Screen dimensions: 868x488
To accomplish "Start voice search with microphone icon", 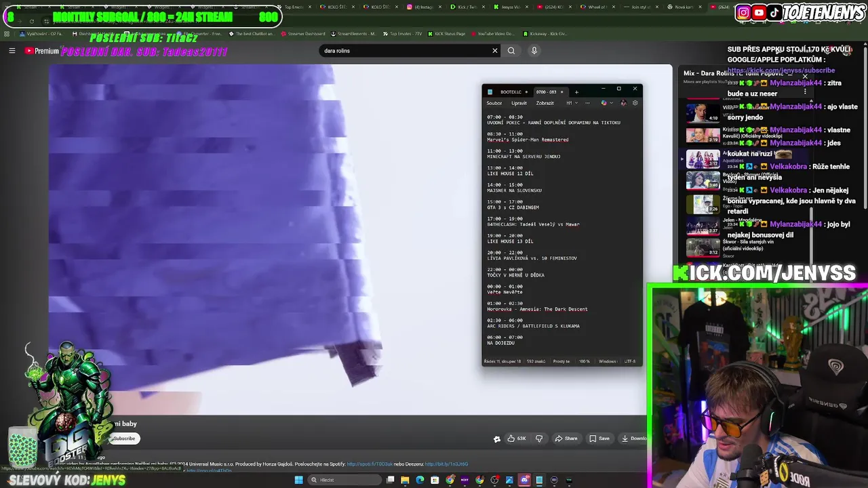I will (x=534, y=51).
